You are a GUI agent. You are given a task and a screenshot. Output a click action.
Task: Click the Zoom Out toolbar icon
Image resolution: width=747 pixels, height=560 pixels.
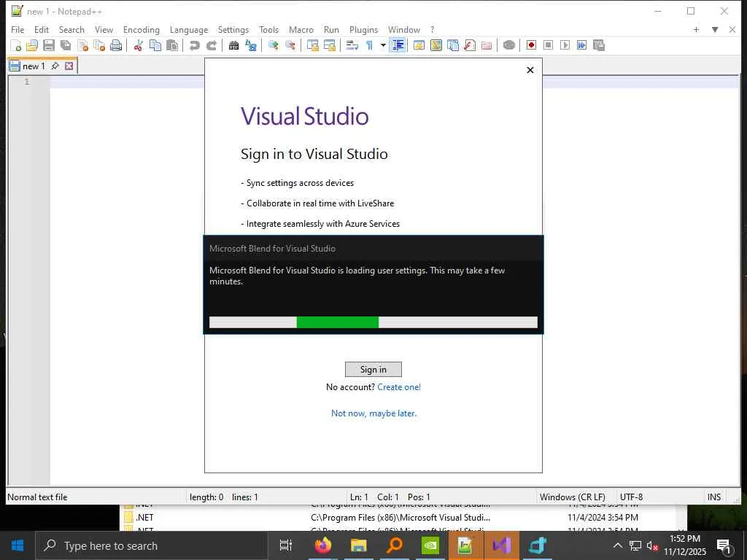coord(290,45)
